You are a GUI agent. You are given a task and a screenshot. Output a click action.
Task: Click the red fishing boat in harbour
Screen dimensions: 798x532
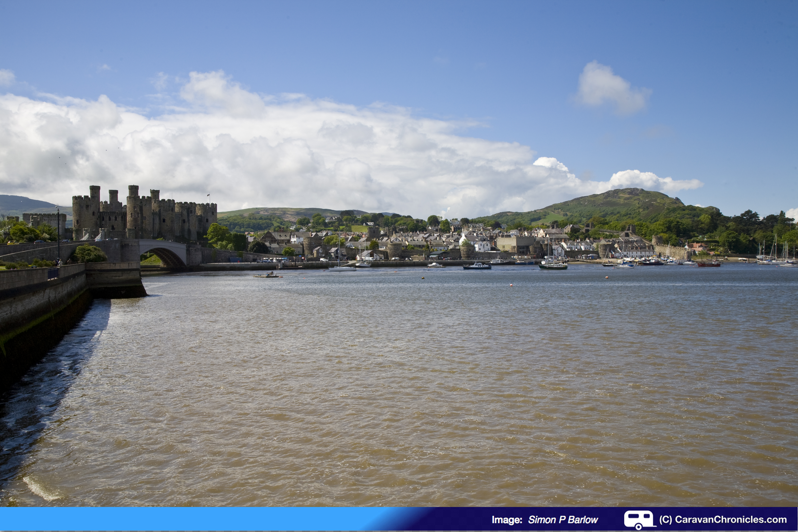(708, 265)
